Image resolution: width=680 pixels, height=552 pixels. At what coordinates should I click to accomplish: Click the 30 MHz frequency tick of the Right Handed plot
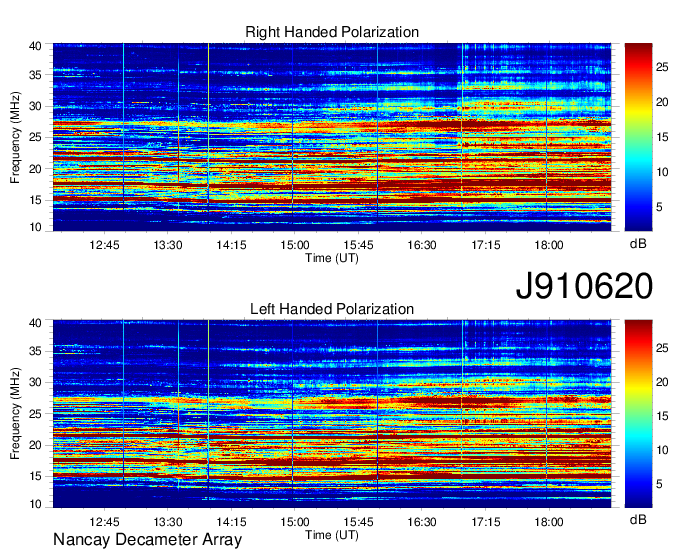coord(35,107)
